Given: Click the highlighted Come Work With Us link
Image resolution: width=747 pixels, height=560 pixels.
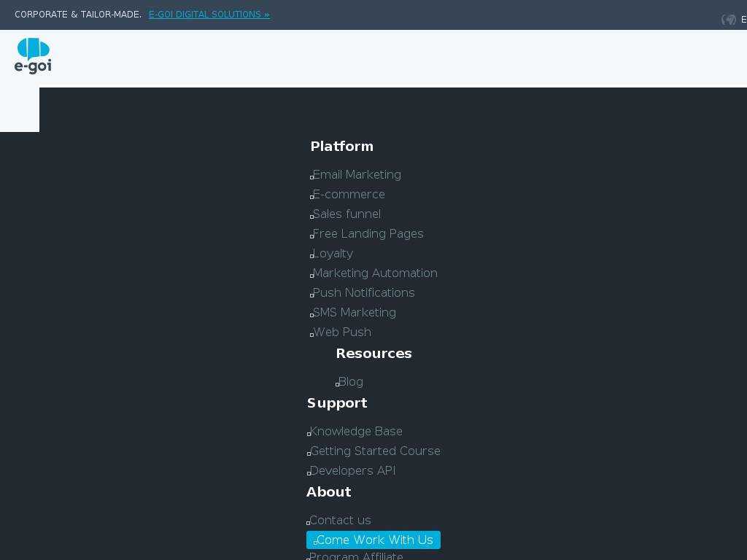Looking at the screenshot, I should (x=373, y=540).
